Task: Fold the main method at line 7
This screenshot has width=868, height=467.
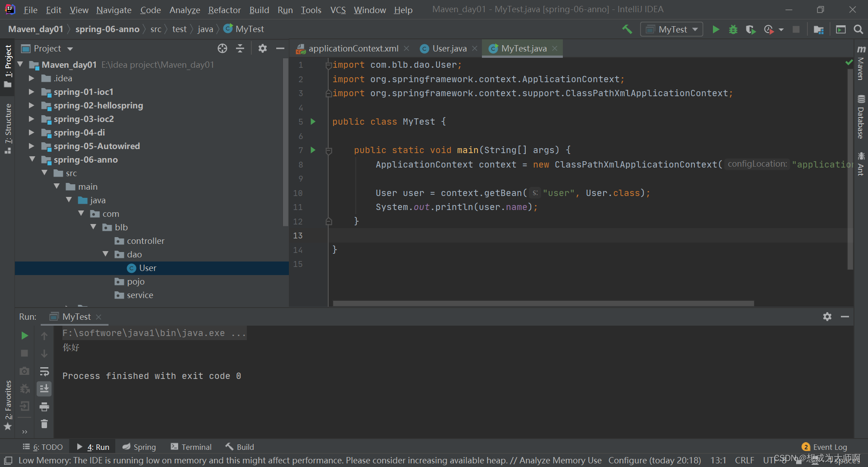Action: click(x=329, y=150)
